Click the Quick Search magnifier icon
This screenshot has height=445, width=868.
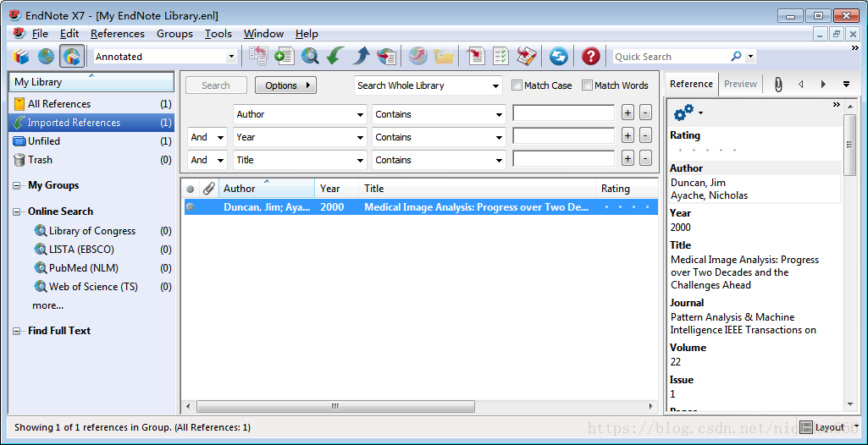tap(736, 57)
